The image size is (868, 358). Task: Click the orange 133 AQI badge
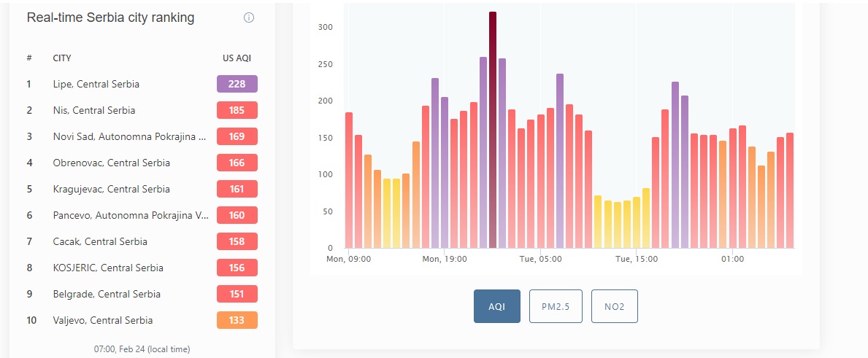pos(237,320)
